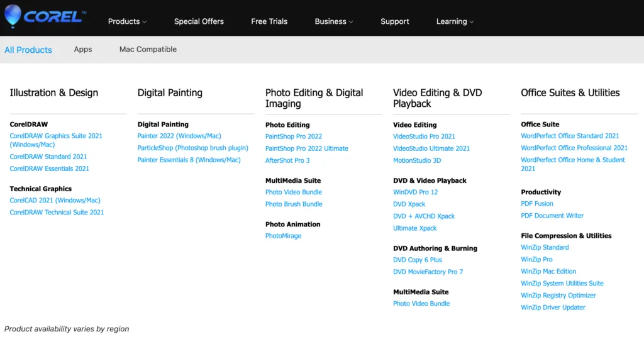Click the Photo Animation subheading
Image resolution: width=644 pixels, height=349 pixels.
click(292, 224)
